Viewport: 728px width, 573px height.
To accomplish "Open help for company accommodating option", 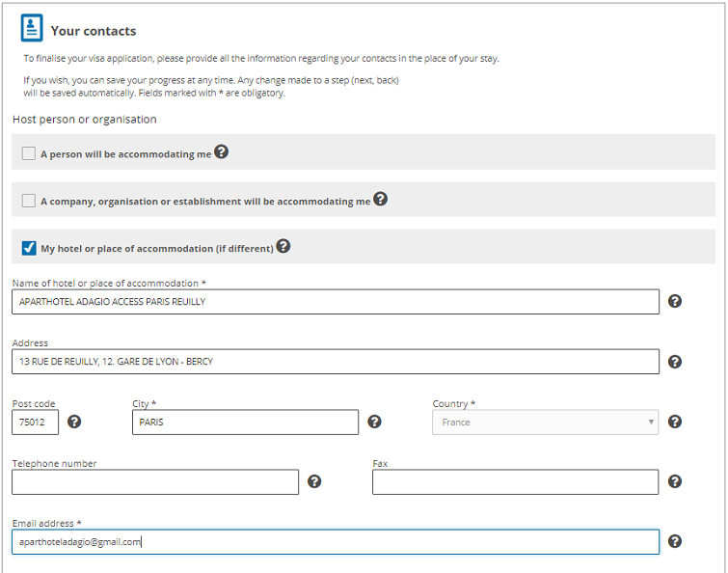I will point(380,200).
